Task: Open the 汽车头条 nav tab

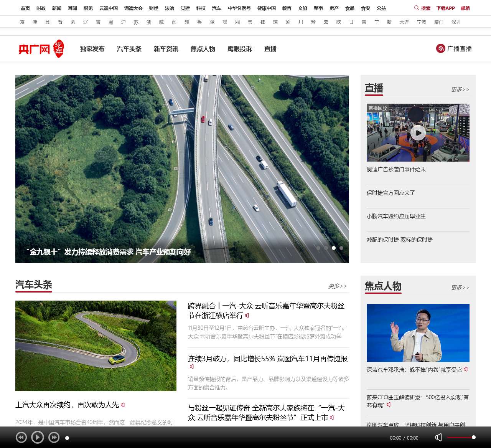Action: [x=129, y=49]
